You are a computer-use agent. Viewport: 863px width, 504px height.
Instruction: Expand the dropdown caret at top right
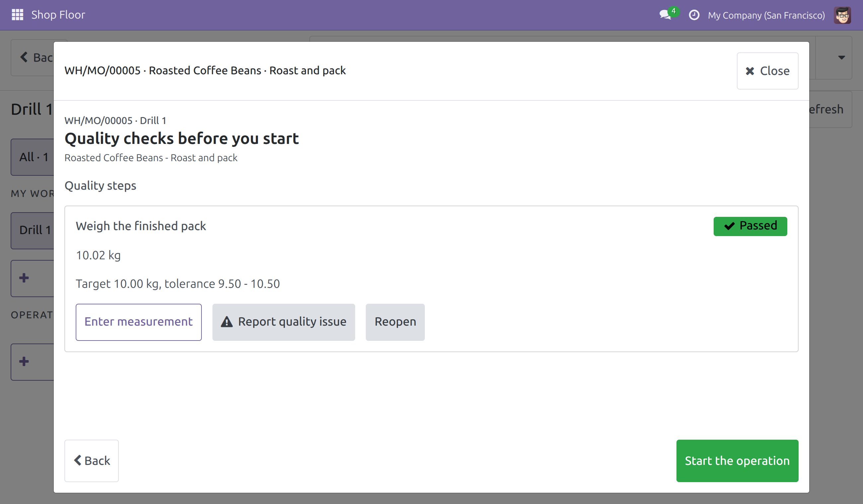coord(841,57)
